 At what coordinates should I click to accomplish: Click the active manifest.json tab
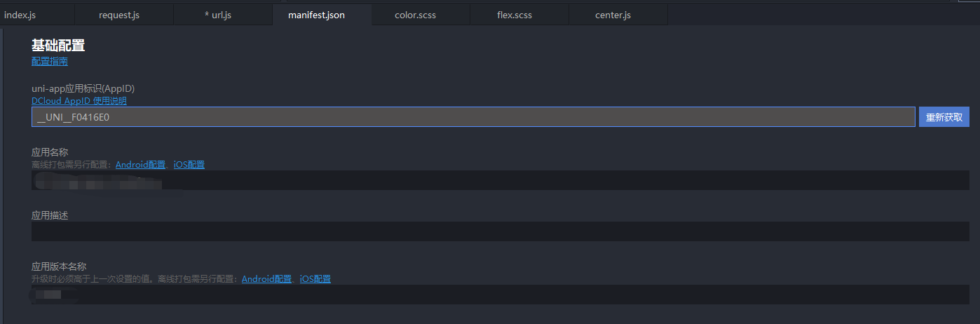coord(316,15)
